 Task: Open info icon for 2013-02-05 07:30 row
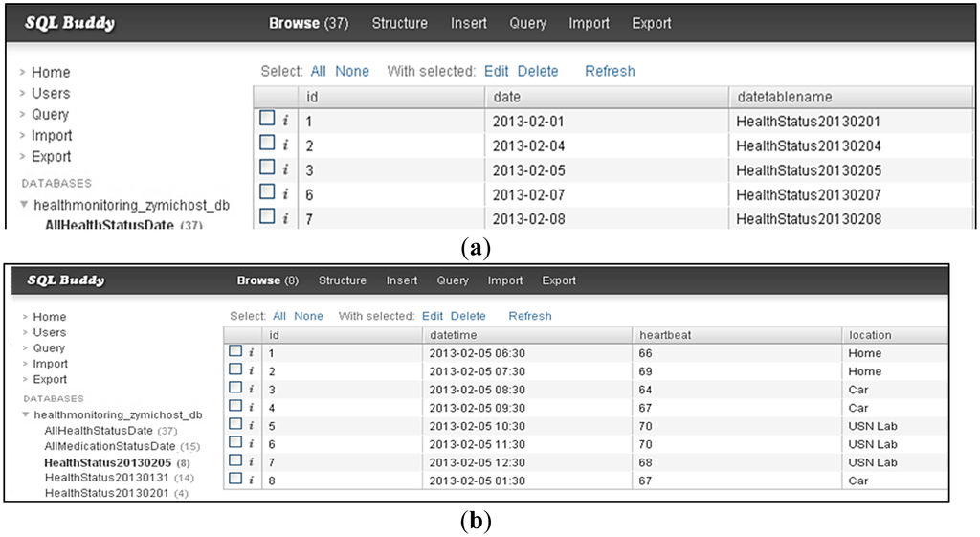252,370
